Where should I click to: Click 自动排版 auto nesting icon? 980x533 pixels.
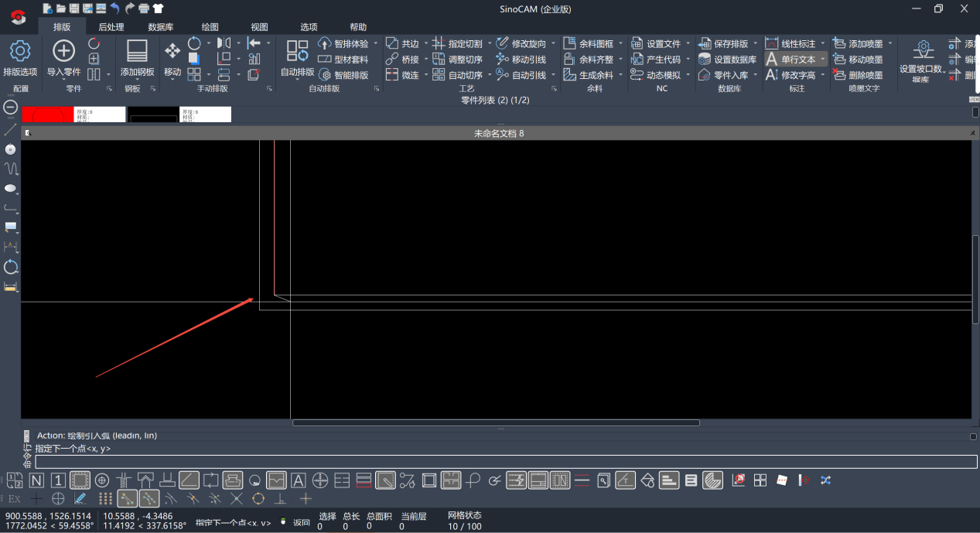click(x=297, y=51)
